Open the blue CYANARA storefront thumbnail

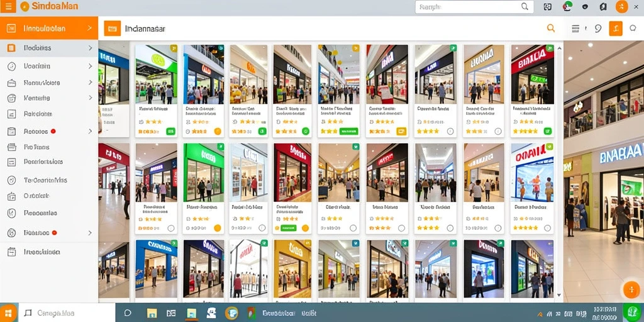point(157,269)
